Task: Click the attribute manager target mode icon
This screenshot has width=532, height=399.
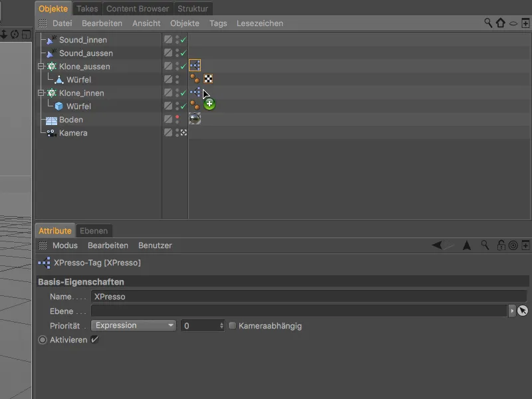Action: coord(513,245)
